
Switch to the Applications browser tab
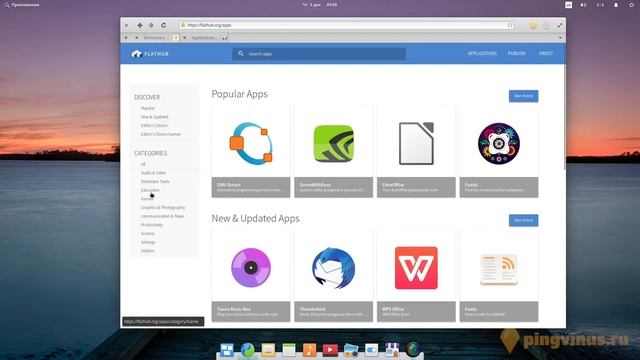click(x=205, y=38)
